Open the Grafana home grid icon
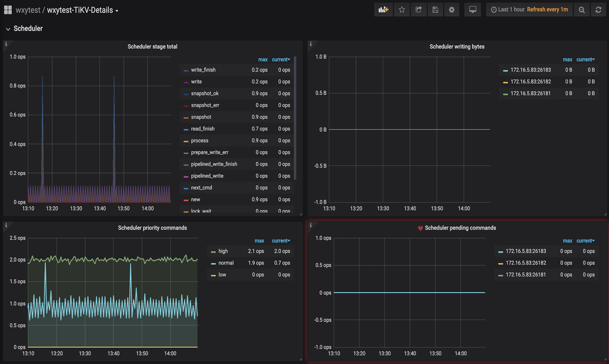Screen dimensions: 609x364 [x=8, y=10]
